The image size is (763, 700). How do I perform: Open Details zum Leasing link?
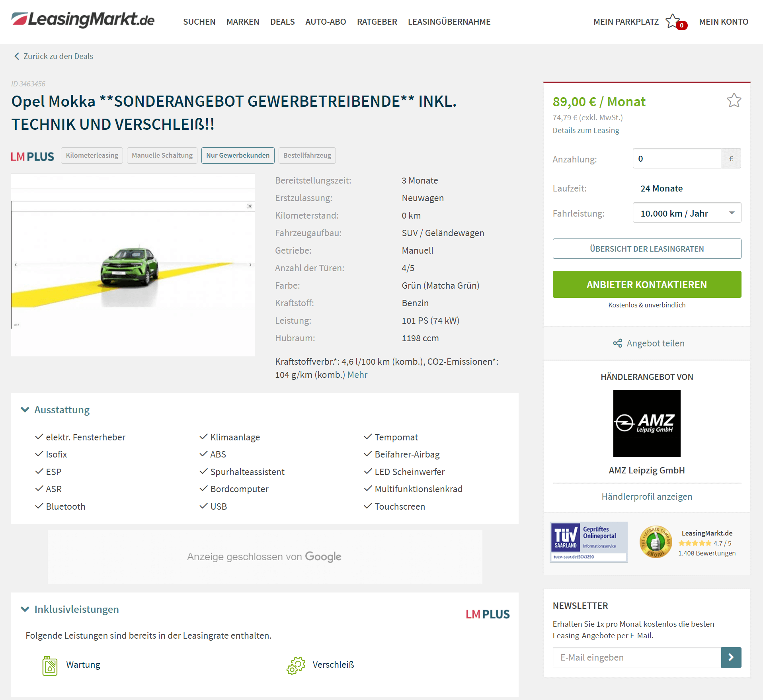tap(585, 130)
